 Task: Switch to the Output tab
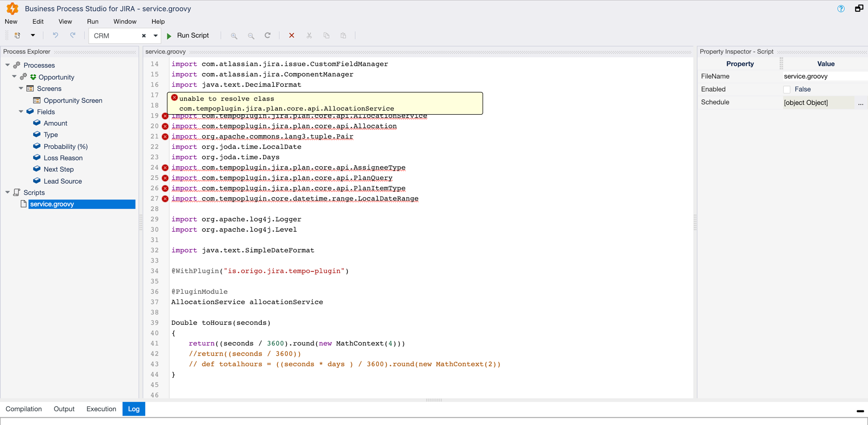(64, 409)
